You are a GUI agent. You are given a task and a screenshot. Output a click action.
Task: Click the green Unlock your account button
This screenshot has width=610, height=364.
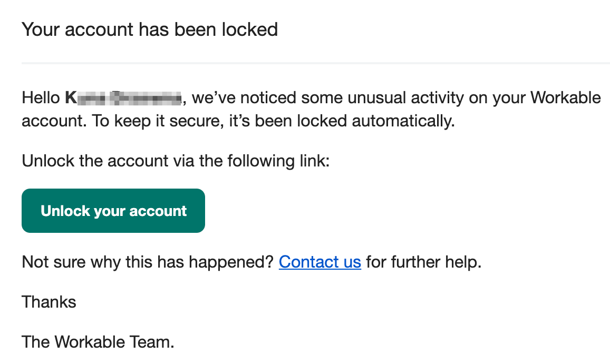pos(113,211)
